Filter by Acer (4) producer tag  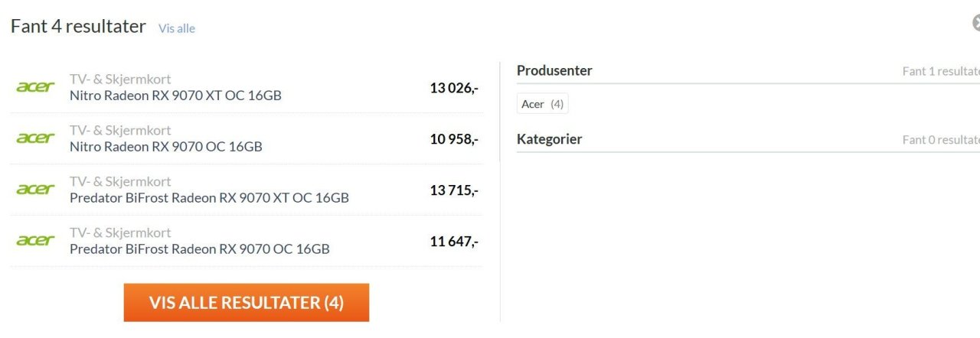tap(543, 104)
